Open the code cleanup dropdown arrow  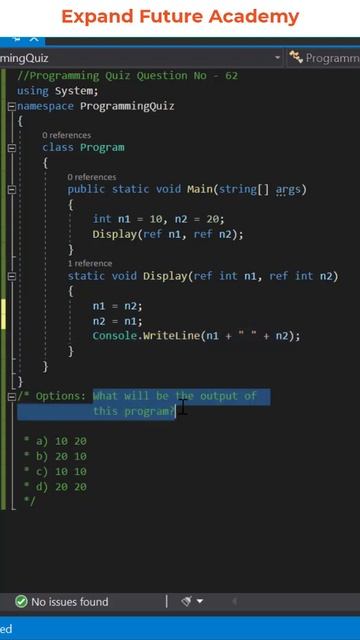pyautogui.click(x=200, y=601)
